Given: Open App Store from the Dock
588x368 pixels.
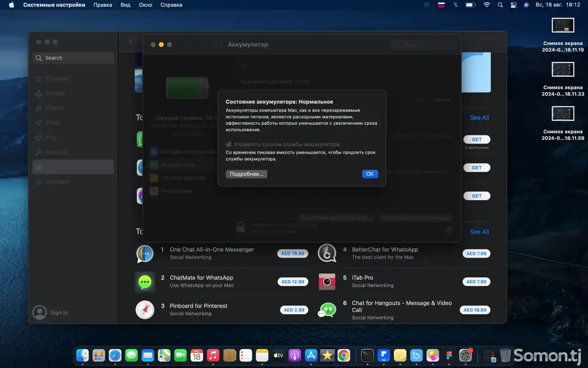Looking at the screenshot, I should [x=311, y=355].
